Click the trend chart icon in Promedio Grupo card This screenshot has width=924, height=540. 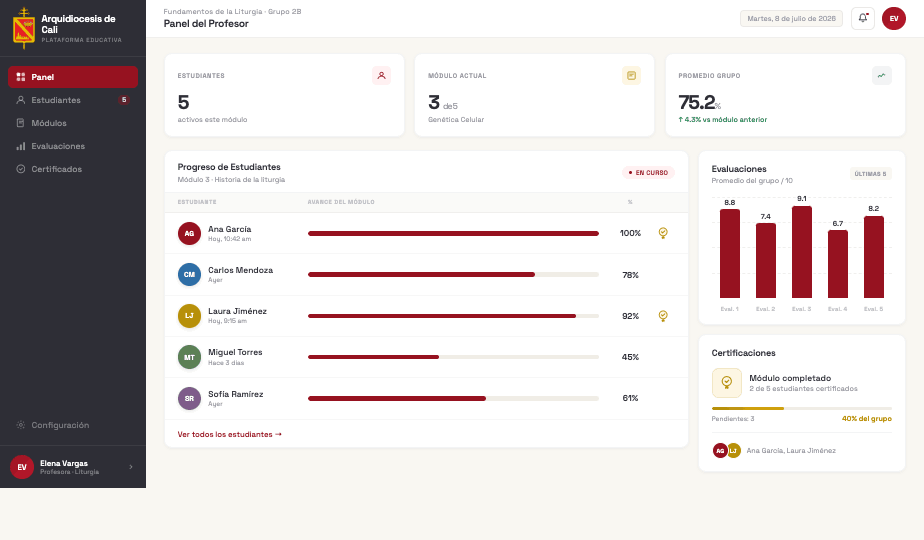[882, 75]
